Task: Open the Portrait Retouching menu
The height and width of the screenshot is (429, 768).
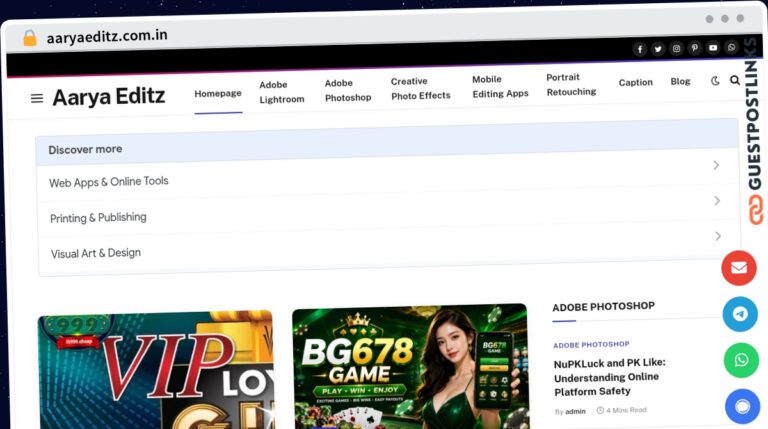Action: tap(571, 85)
